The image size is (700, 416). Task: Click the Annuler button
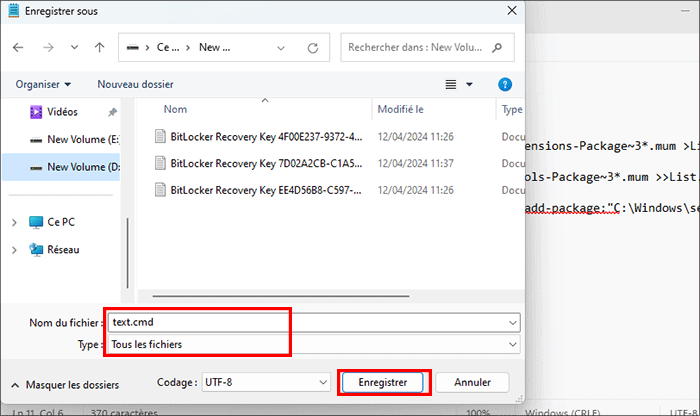click(x=473, y=382)
